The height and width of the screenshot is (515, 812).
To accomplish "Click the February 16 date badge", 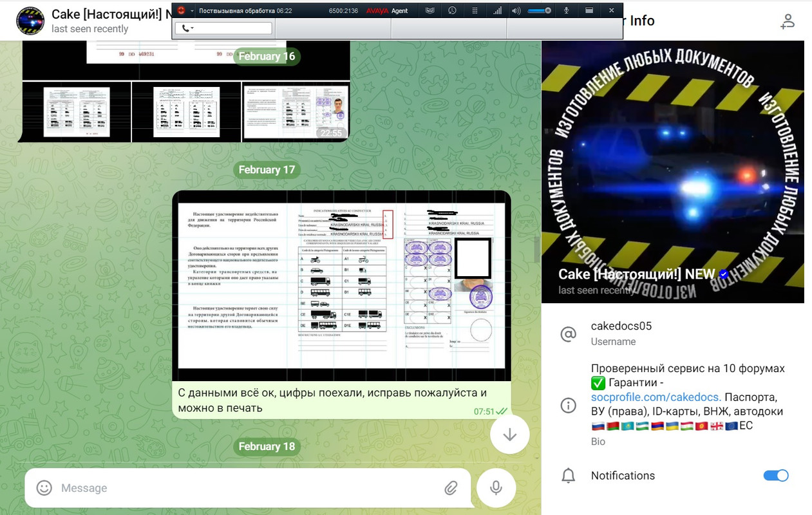I will coord(267,56).
